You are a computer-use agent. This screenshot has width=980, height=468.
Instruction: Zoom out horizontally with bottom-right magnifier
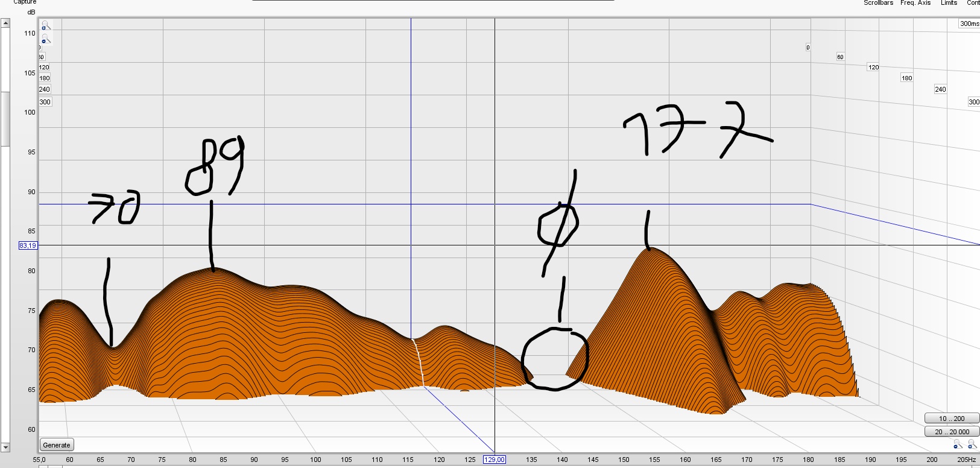click(x=957, y=444)
